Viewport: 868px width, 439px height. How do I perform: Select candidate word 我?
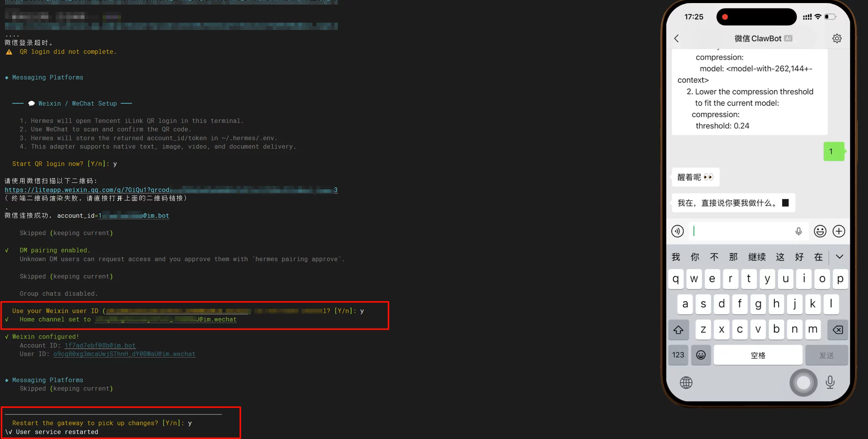point(676,257)
